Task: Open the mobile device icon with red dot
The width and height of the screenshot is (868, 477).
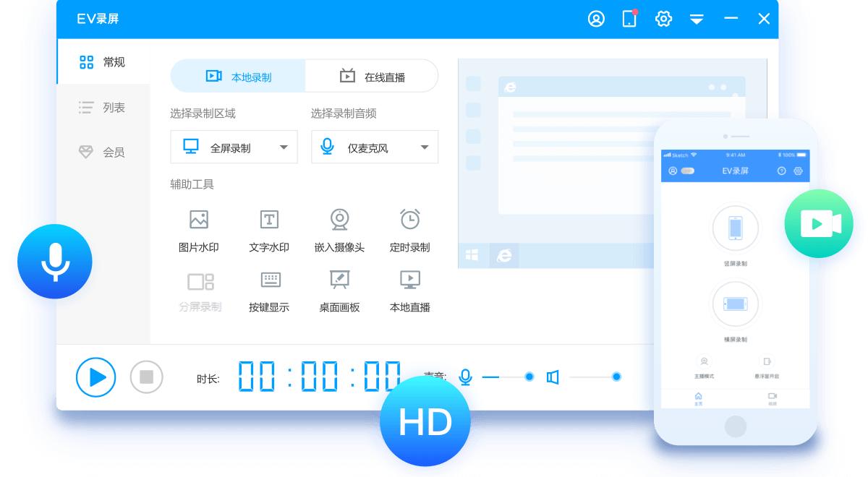Action: [630, 18]
